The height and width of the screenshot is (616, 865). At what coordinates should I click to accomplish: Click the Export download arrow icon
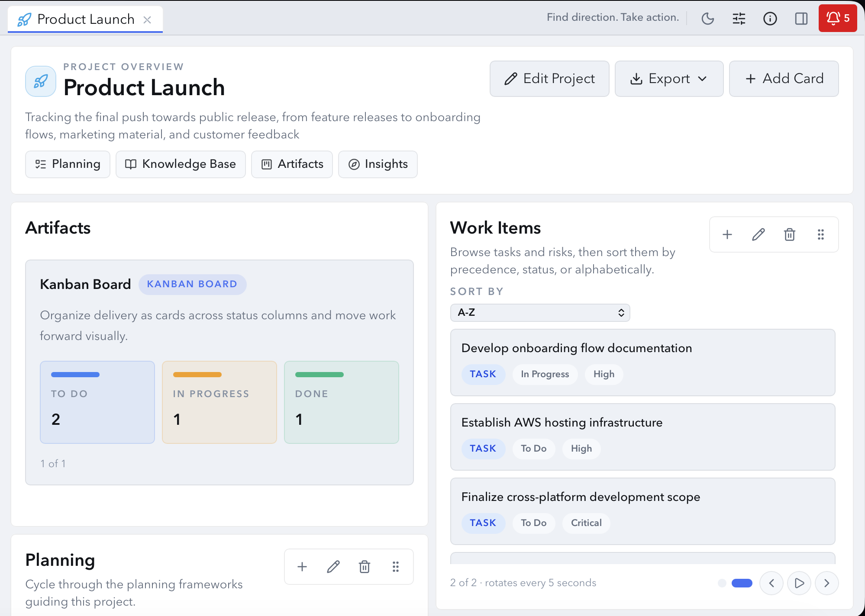click(636, 79)
